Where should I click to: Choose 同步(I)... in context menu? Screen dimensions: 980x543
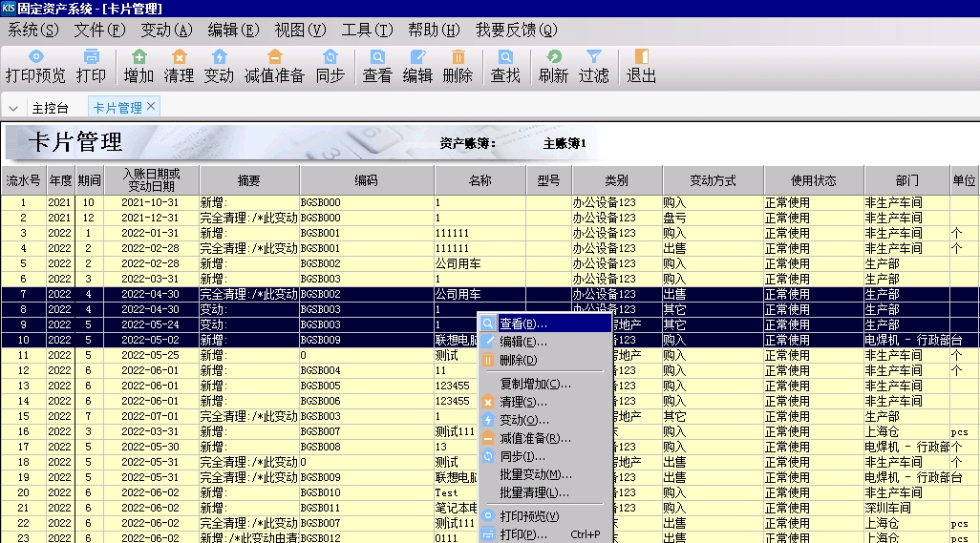[545, 456]
